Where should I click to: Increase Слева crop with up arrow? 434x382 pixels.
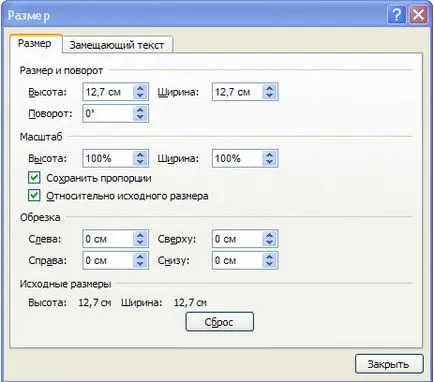click(x=140, y=235)
